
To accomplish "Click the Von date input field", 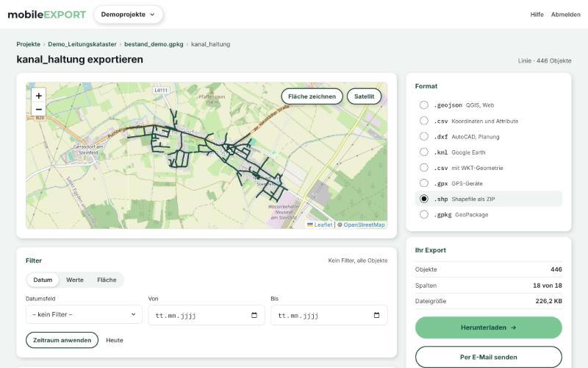I will tap(207, 315).
